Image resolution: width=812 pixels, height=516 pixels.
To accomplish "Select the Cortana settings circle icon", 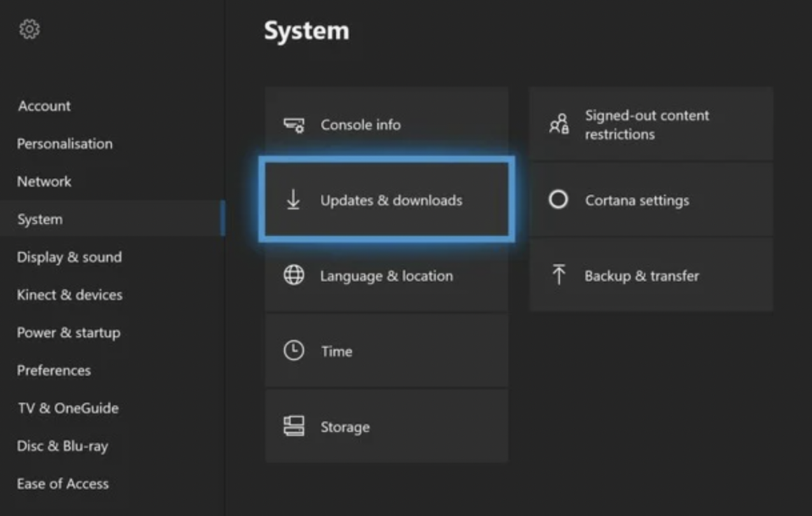I will [x=558, y=200].
